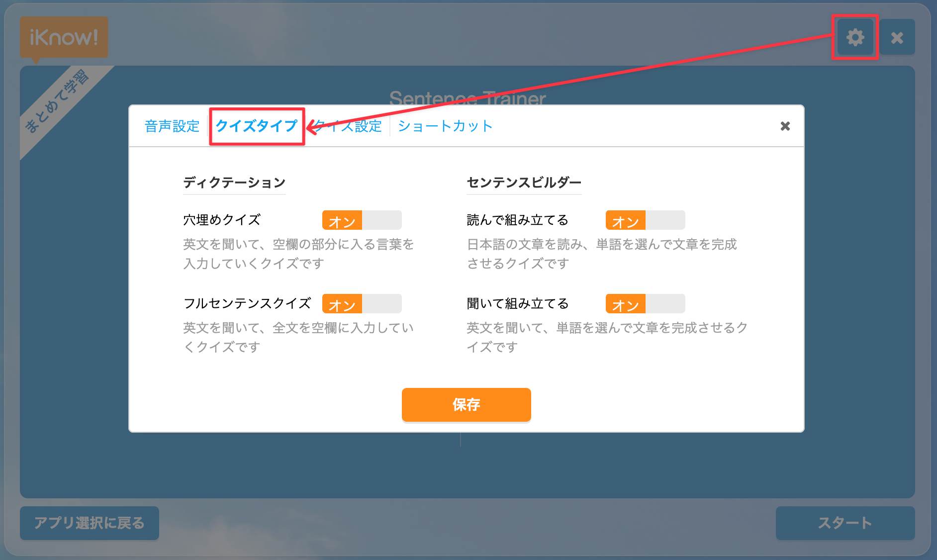Click the iKnow! logo

(x=64, y=37)
